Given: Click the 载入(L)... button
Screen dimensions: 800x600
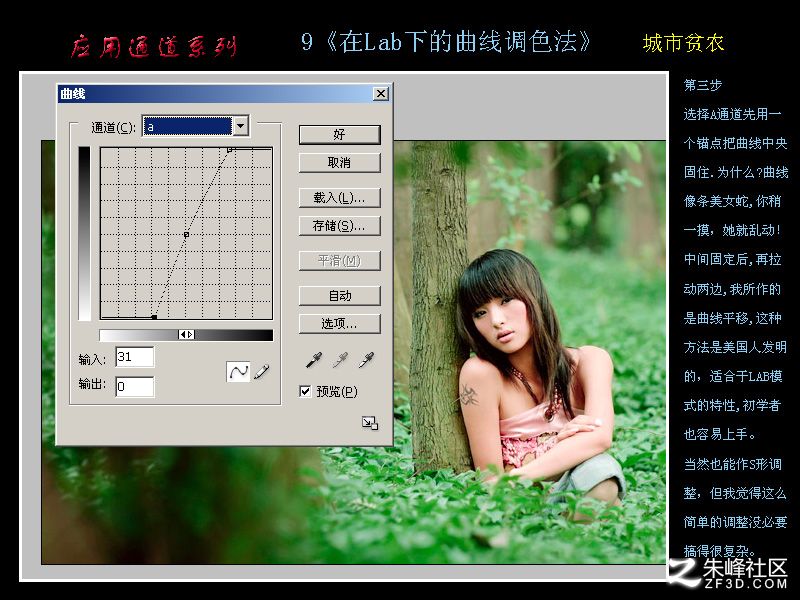Looking at the screenshot, I should (339, 197).
